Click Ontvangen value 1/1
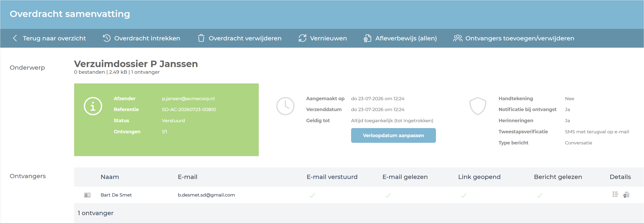This screenshot has width=644, height=223. pyautogui.click(x=164, y=132)
